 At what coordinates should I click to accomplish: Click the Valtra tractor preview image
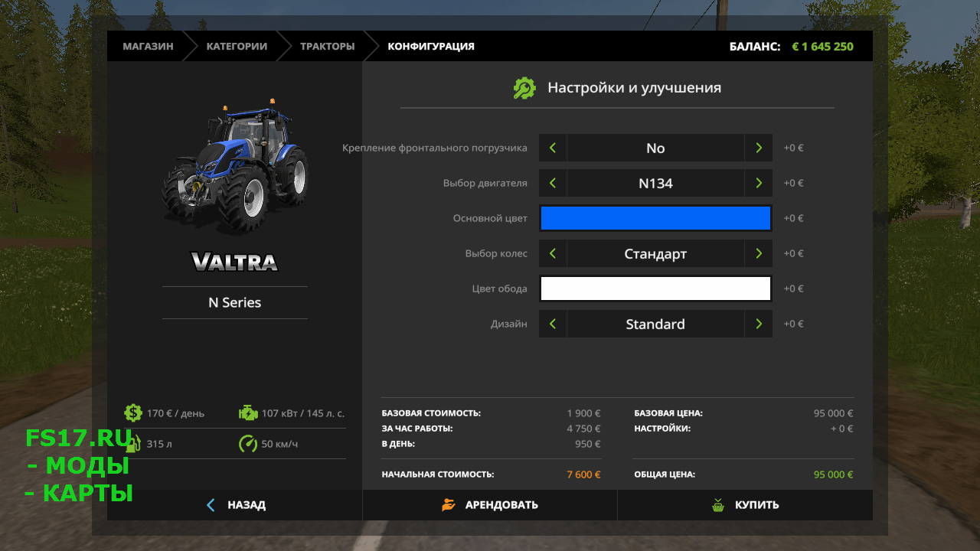click(234, 165)
